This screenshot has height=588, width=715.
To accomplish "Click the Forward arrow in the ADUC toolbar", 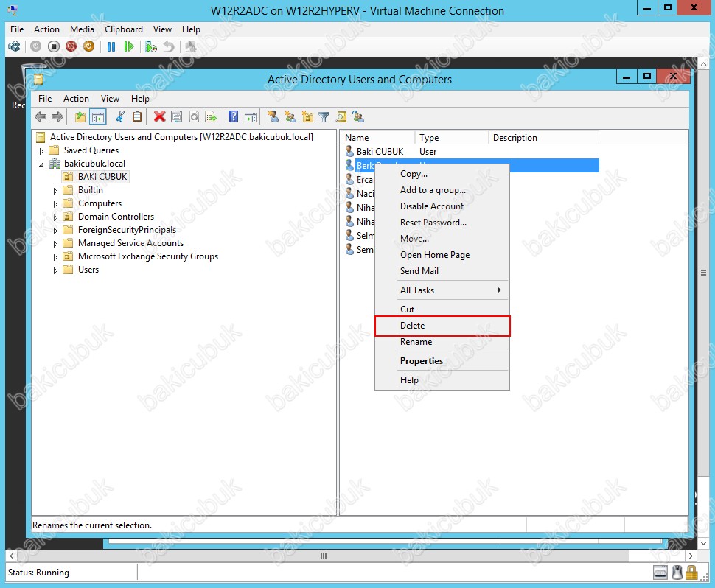I will pyautogui.click(x=57, y=117).
